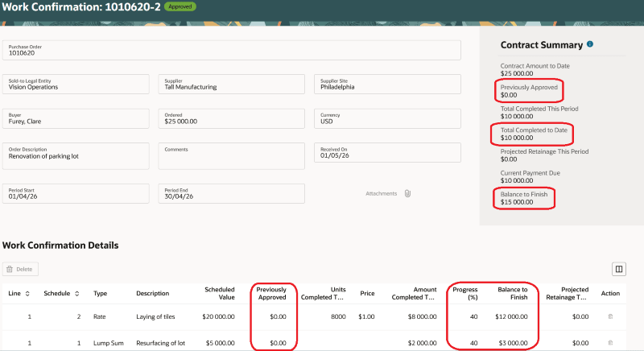Click the Previously Approved column header

pos(271,294)
